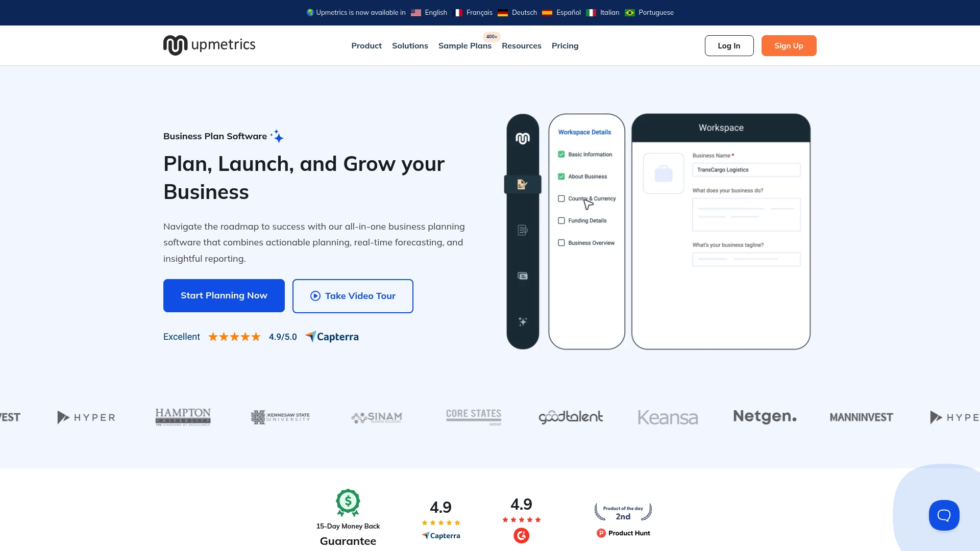Click Take Video Tour button
This screenshot has width=980, height=551.
[x=353, y=296]
